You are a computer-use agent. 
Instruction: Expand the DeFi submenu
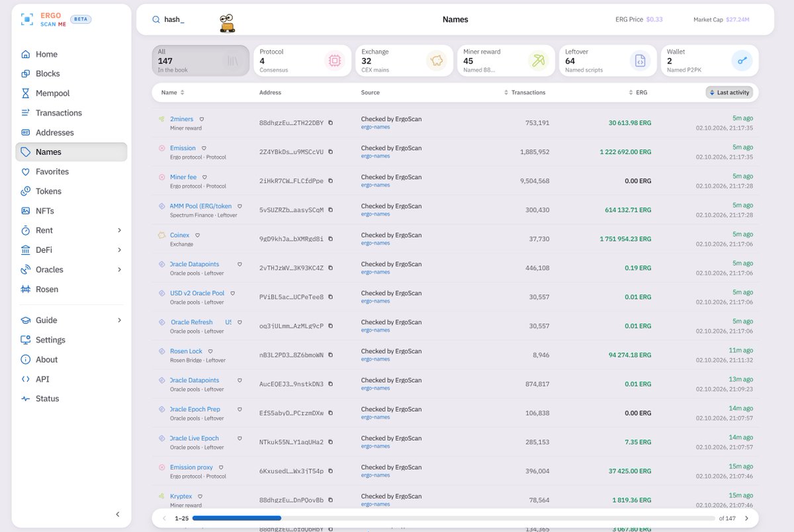119,250
